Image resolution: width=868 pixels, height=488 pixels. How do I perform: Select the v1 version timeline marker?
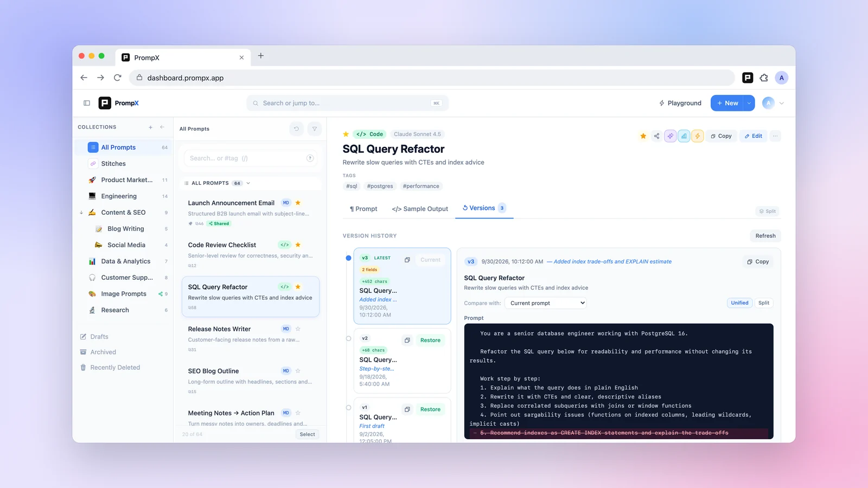[348, 408]
